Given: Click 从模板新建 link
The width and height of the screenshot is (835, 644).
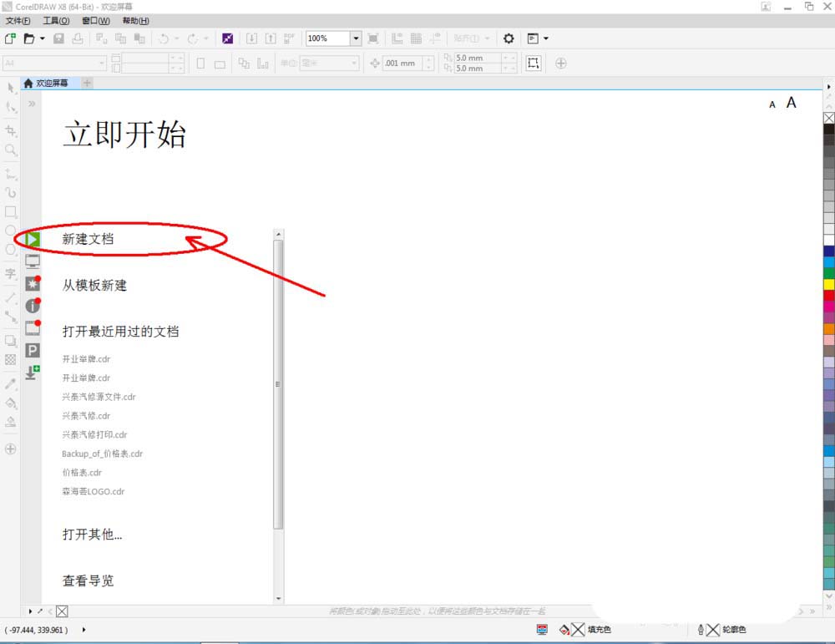Looking at the screenshot, I should pos(95,286).
